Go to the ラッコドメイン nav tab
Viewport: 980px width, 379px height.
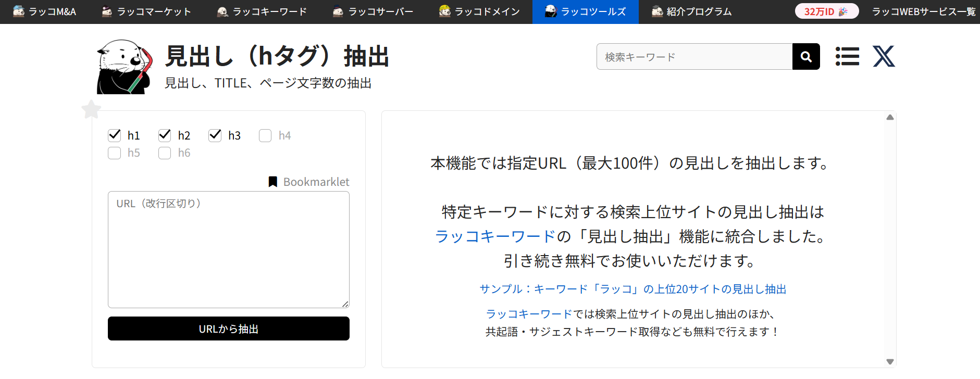coord(479,11)
